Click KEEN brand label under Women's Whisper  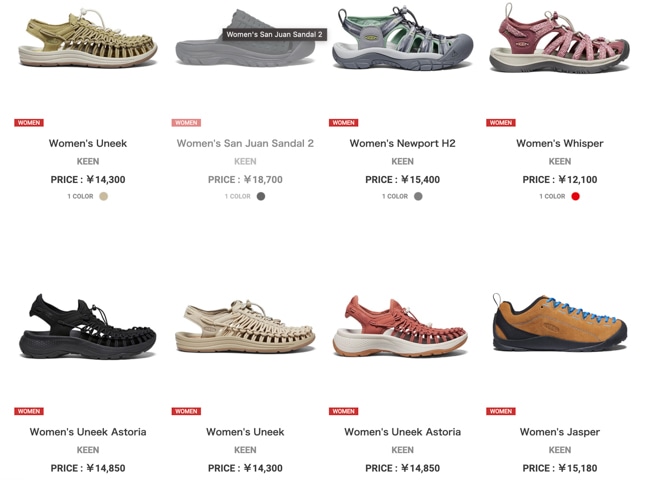coord(560,161)
